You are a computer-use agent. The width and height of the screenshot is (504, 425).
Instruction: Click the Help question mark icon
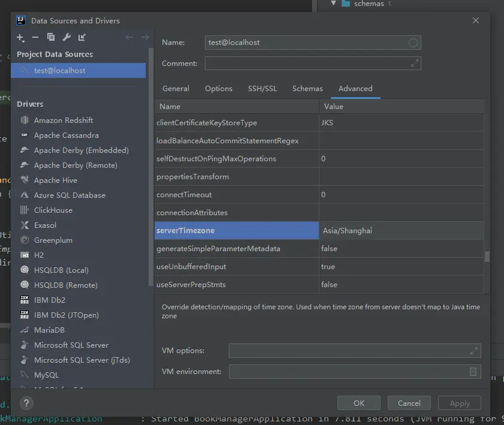[26, 403]
